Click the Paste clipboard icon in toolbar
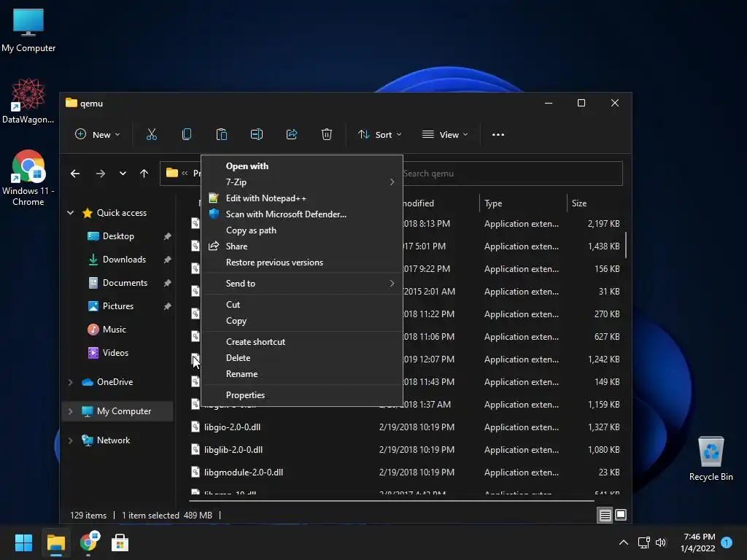 pyautogui.click(x=222, y=135)
